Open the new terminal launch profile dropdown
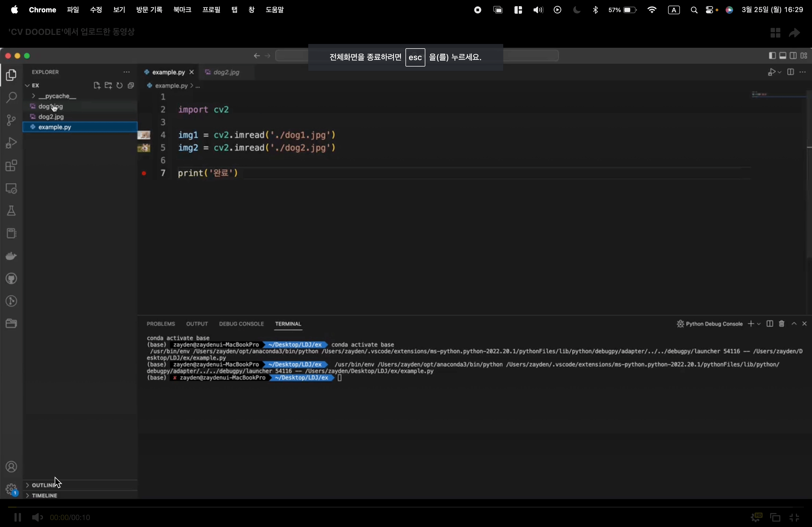The image size is (812, 527). 759,324
